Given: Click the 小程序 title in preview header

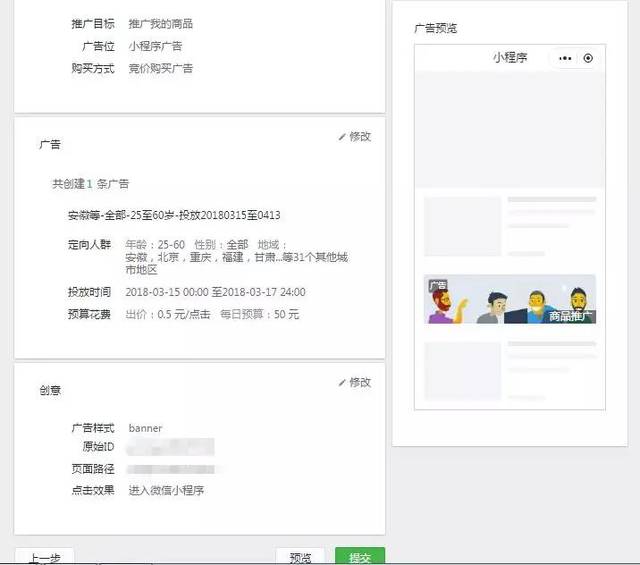Looking at the screenshot, I should click(510, 58).
